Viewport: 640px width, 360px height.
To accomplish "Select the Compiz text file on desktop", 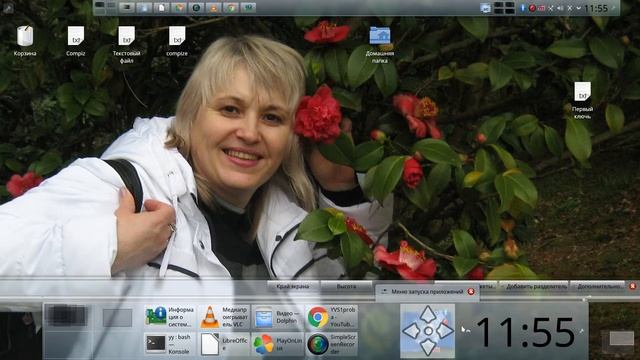I will pyautogui.click(x=76, y=40).
